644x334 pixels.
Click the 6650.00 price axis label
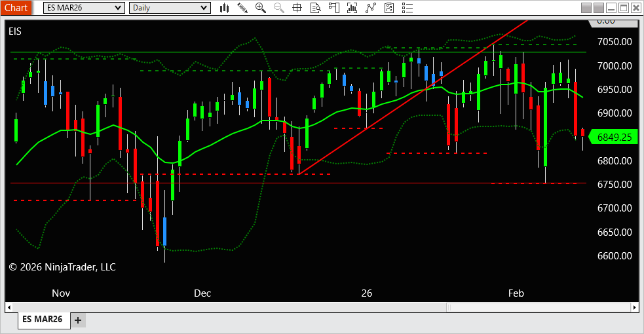click(x=615, y=232)
